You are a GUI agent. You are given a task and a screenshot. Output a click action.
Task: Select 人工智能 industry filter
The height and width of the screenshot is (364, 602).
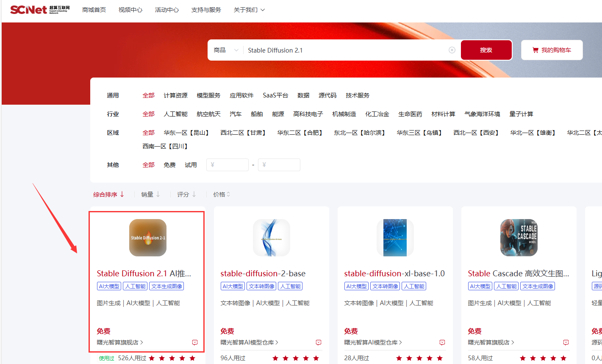click(175, 114)
